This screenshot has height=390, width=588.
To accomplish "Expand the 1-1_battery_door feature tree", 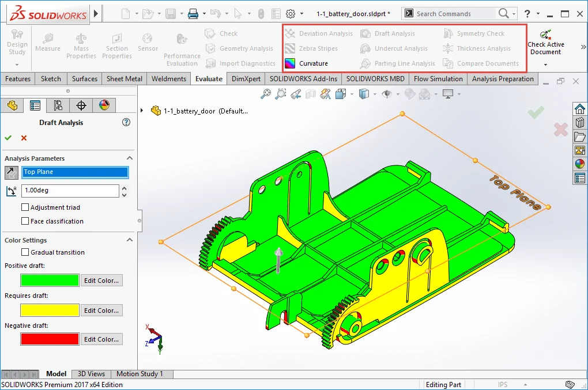I will pyautogui.click(x=143, y=111).
